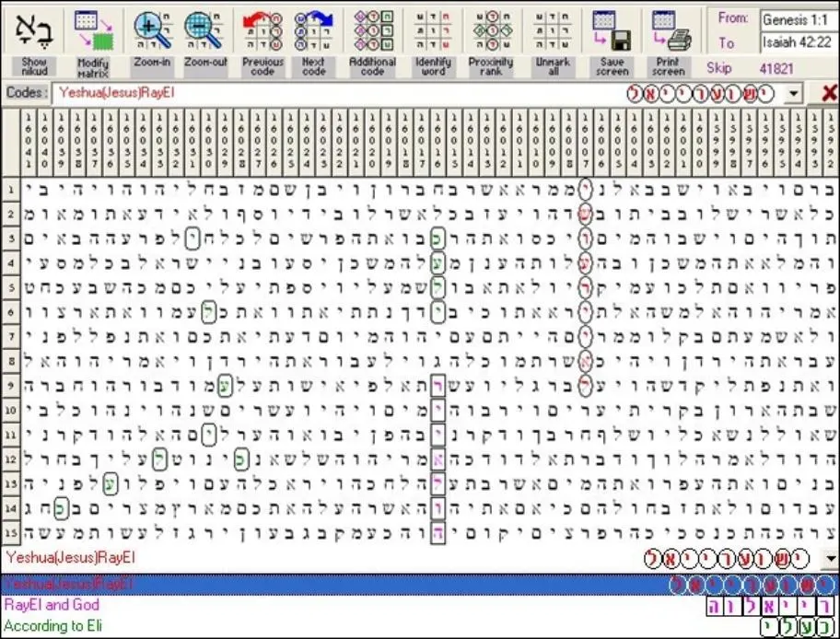Click the Identify word label button

(x=433, y=67)
